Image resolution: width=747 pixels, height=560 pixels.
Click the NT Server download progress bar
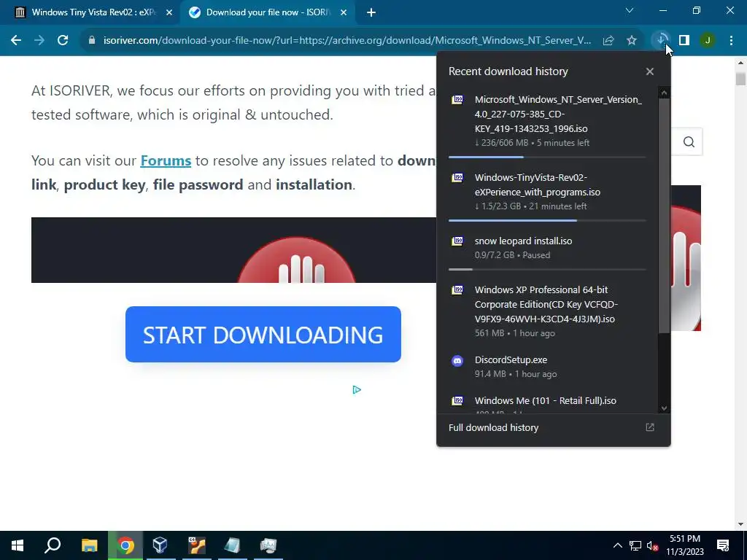click(547, 157)
